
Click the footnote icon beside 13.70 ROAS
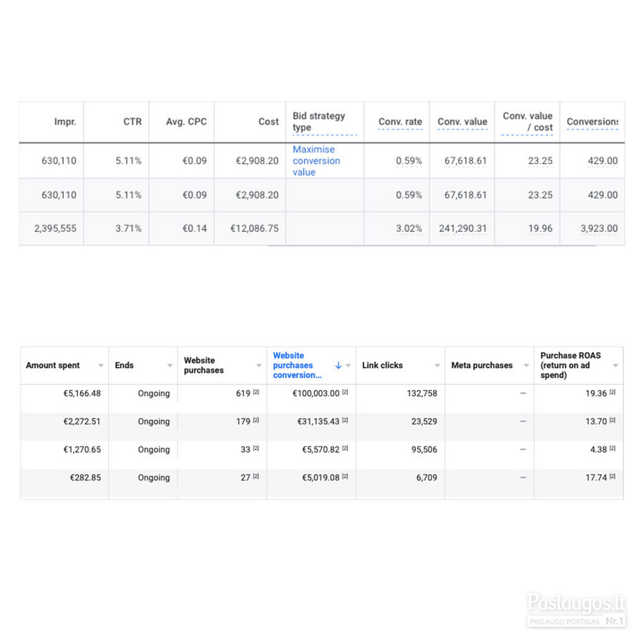[x=613, y=420]
